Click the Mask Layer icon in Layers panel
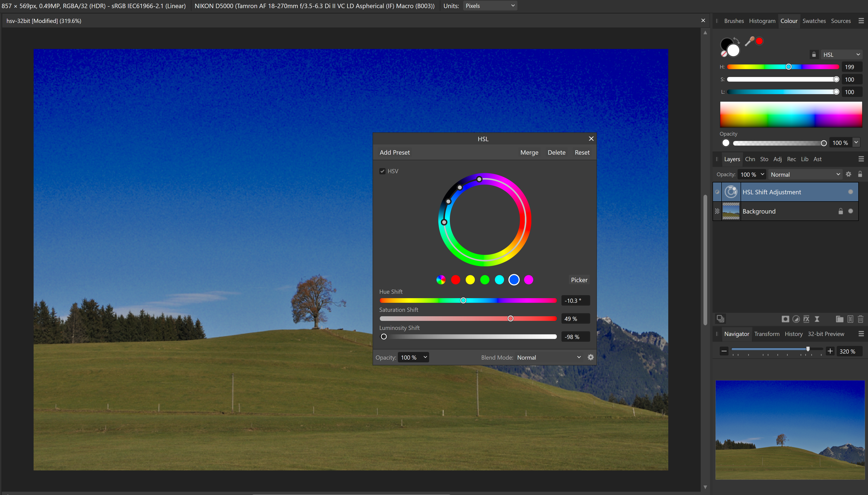The height and width of the screenshot is (495, 868). tap(785, 319)
